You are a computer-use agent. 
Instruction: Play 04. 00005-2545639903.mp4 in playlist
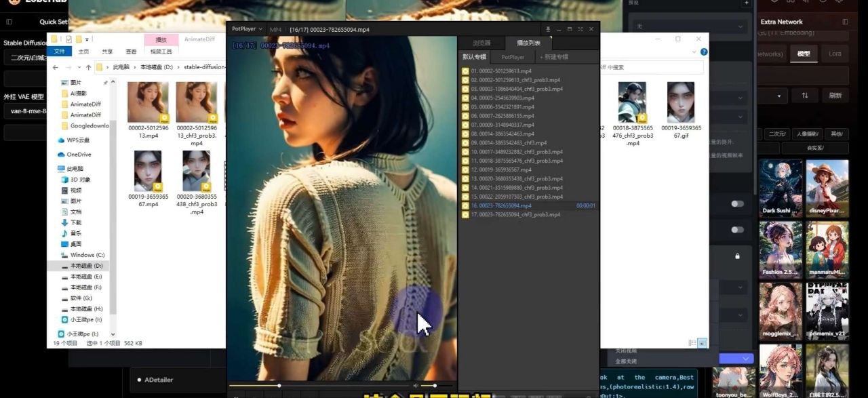click(502, 98)
